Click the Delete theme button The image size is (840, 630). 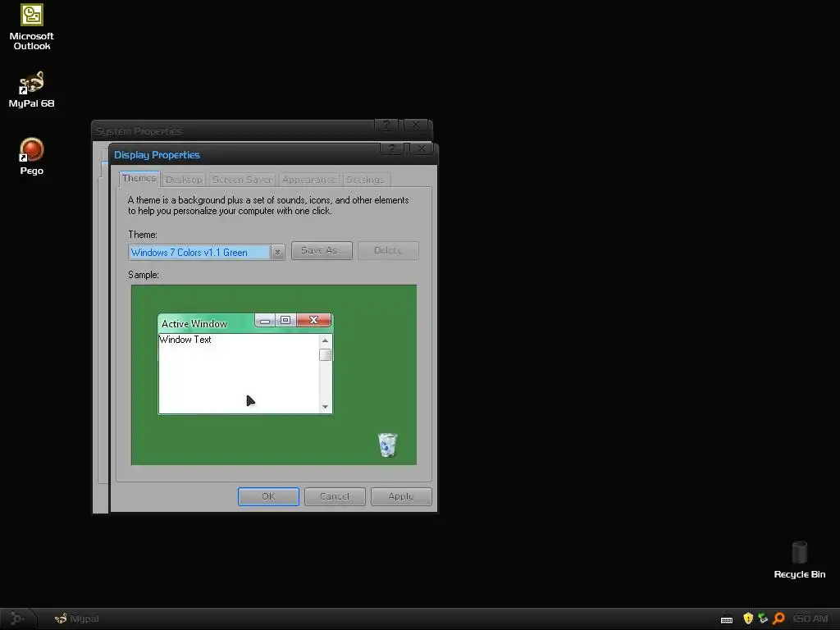(388, 250)
